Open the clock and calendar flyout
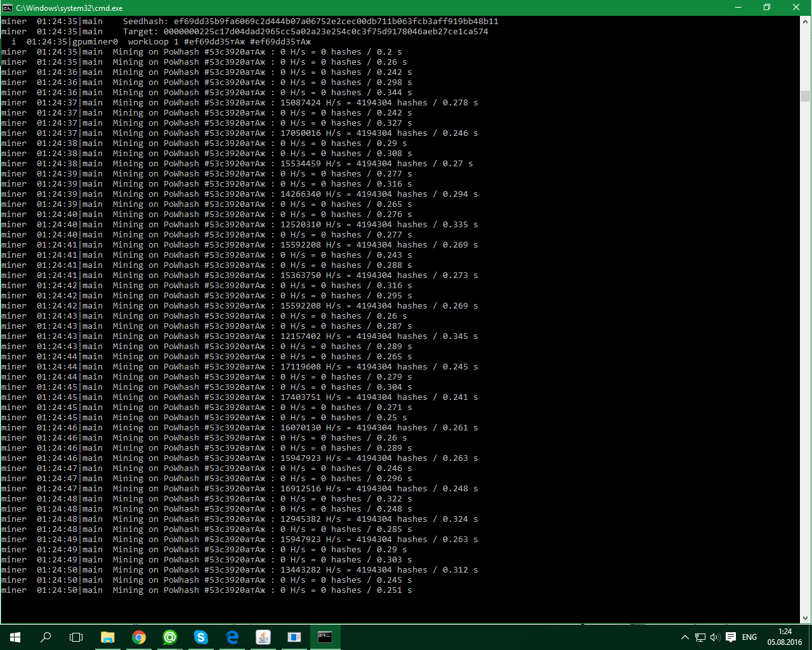The image size is (812, 650). [785, 637]
